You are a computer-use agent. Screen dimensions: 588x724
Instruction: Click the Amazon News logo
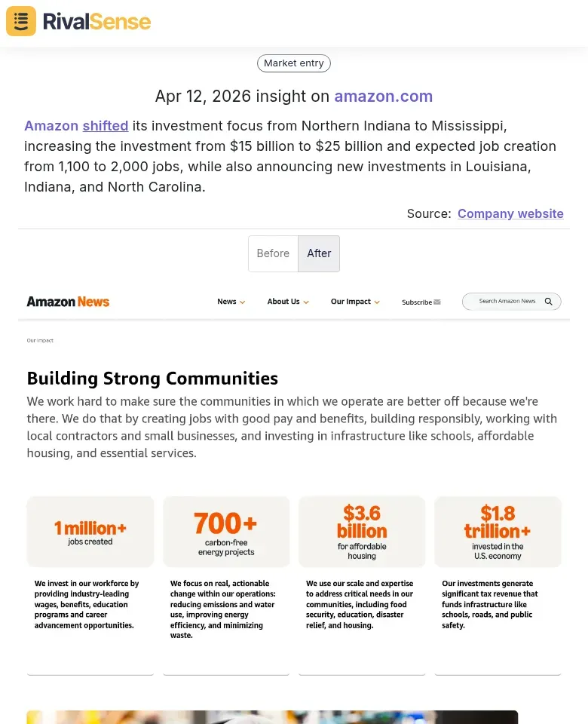point(68,301)
